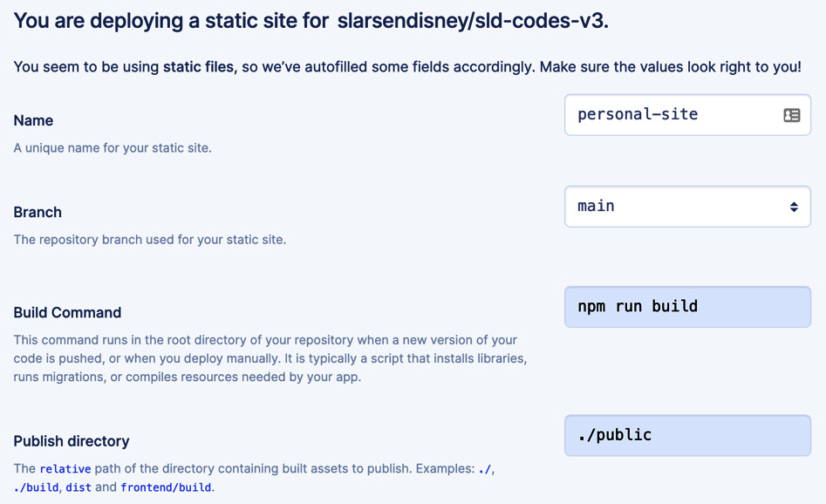Click the Name field label
The image size is (826, 504).
33,120
